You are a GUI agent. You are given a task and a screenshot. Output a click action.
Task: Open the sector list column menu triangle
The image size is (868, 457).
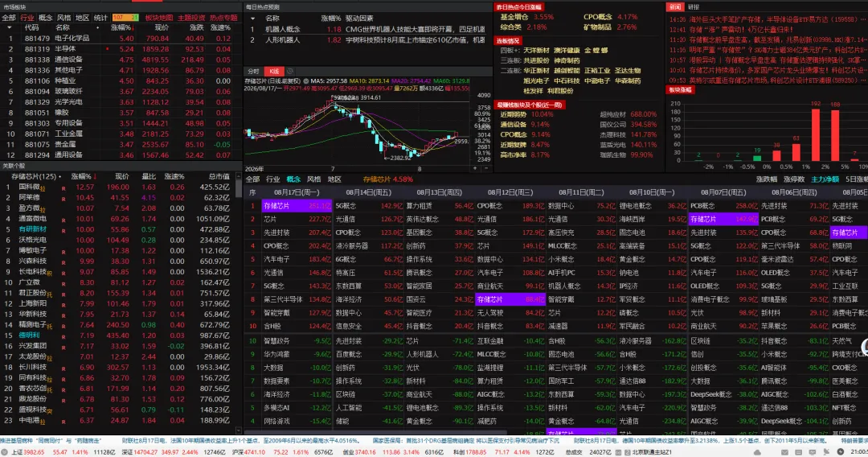tap(9, 27)
